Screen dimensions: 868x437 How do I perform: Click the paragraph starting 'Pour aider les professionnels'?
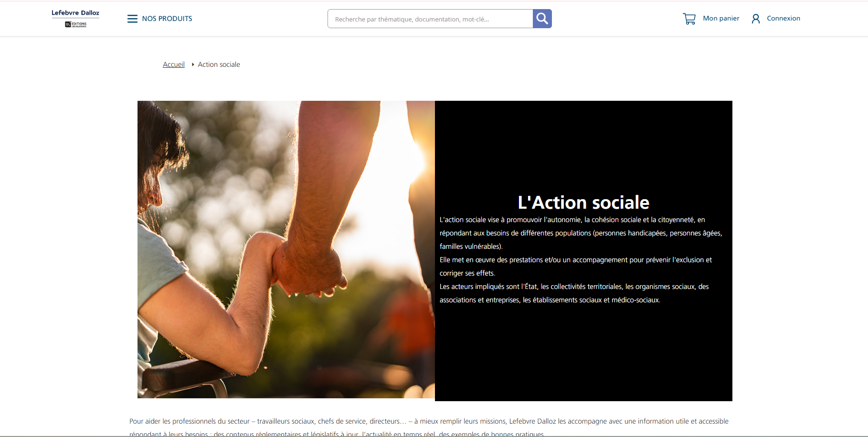pos(429,427)
